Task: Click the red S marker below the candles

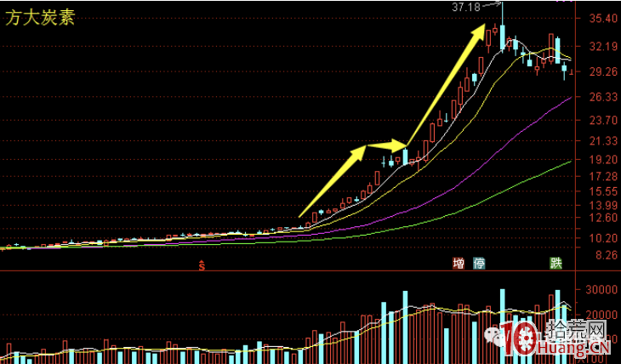Action: point(202,265)
